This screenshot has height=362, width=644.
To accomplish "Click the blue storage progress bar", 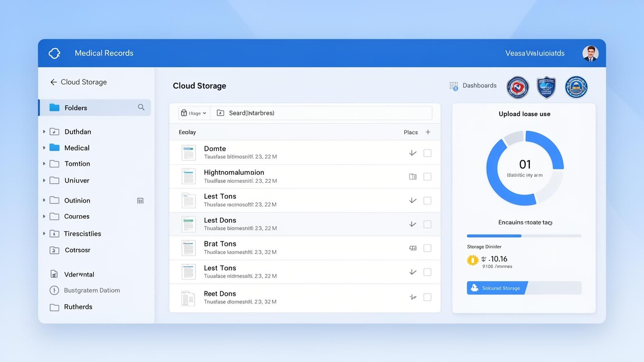I will (494, 236).
